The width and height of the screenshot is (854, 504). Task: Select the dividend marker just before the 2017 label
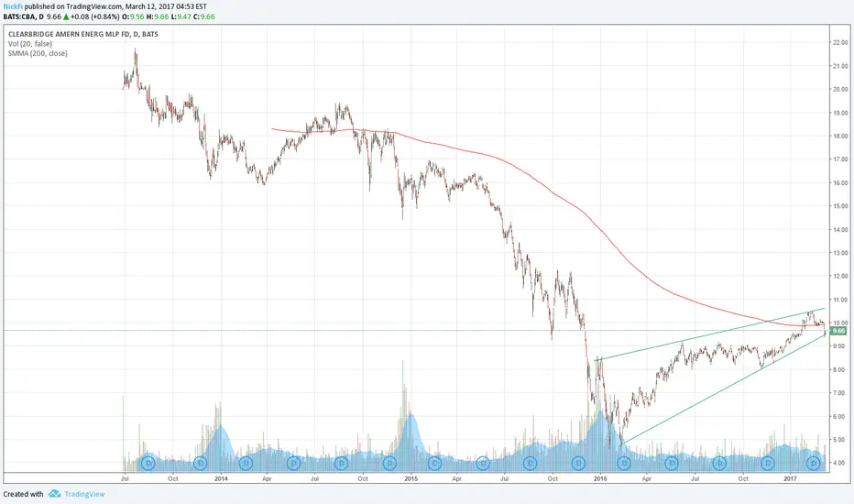pos(767,463)
